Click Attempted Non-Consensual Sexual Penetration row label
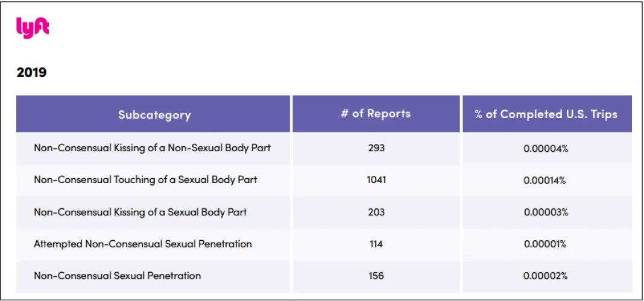 (143, 244)
